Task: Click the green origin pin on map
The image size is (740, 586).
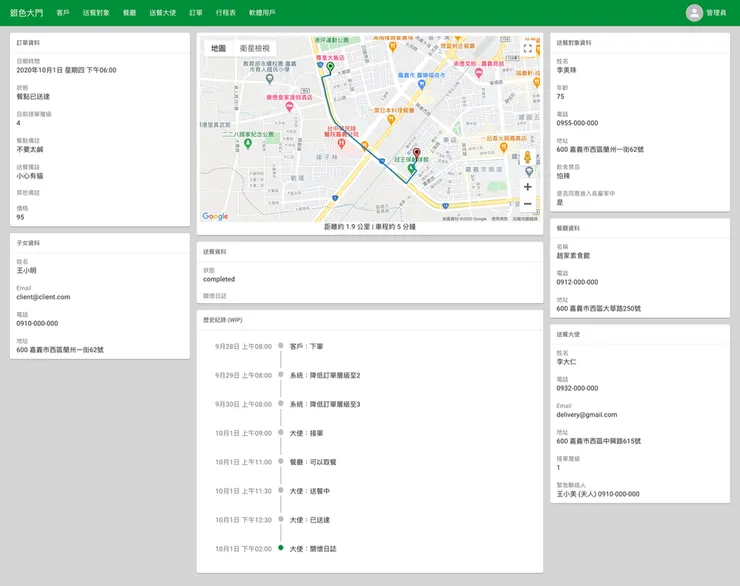Action: (x=330, y=68)
